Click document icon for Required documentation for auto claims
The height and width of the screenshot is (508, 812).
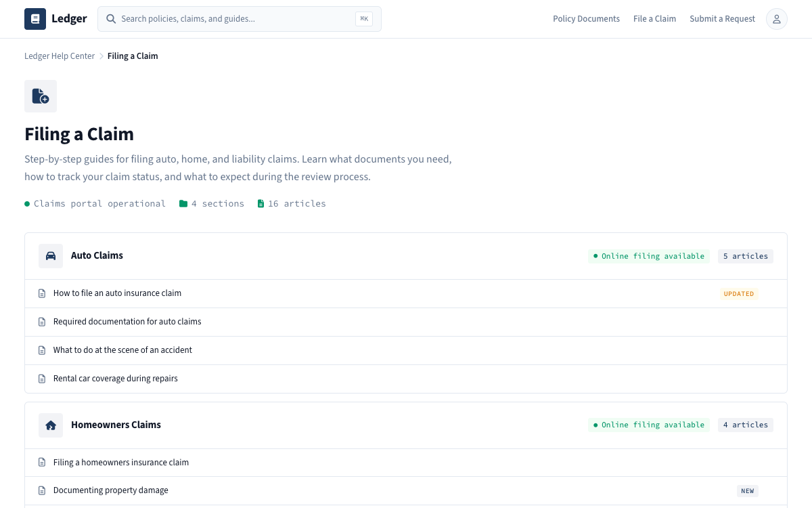click(x=42, y=322)
